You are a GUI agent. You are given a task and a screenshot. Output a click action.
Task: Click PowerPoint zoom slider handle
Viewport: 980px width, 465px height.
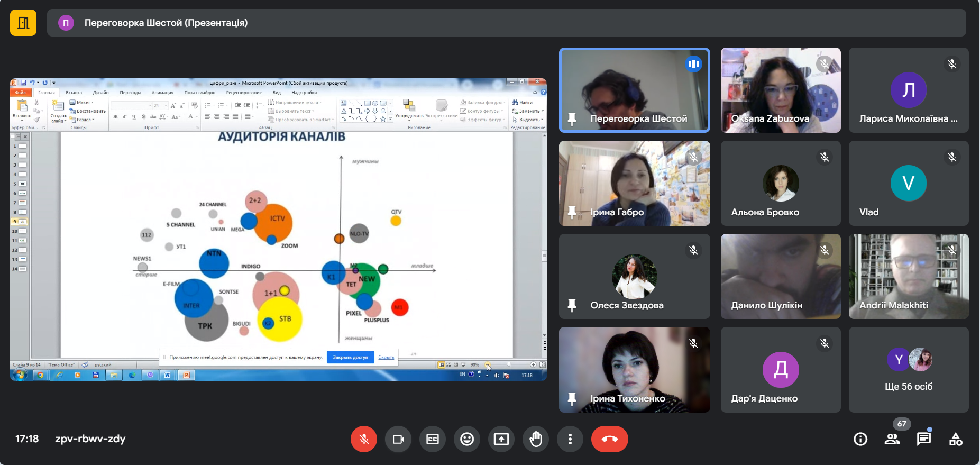coord(509,364)
